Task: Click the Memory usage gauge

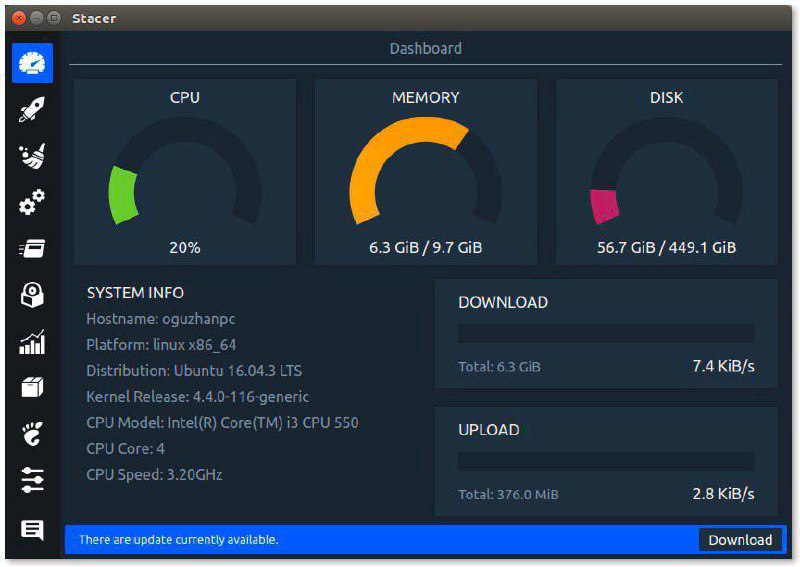Action: click(426, 171)
